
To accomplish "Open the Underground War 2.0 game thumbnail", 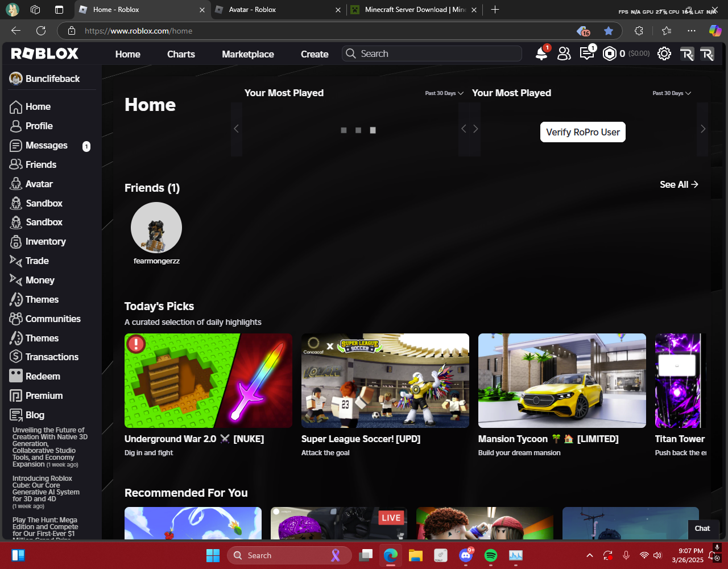I will 208,381.
